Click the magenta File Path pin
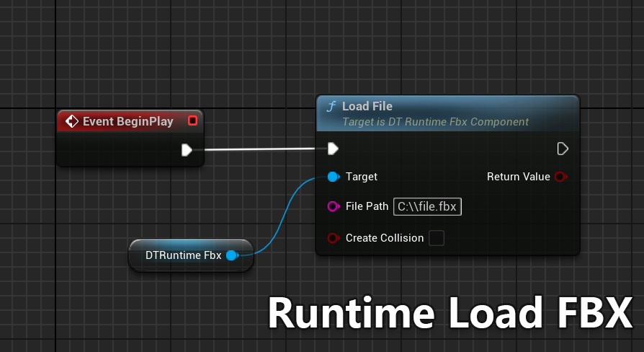This screenshot has height=352, width=644. [334, 206]
